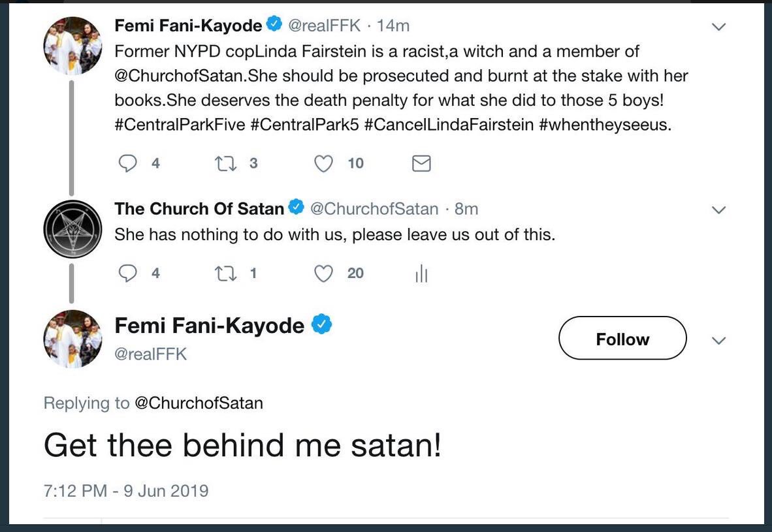Open more options chevron on first tweet
This screenshot has height=532, width=772.
(718, 27)
